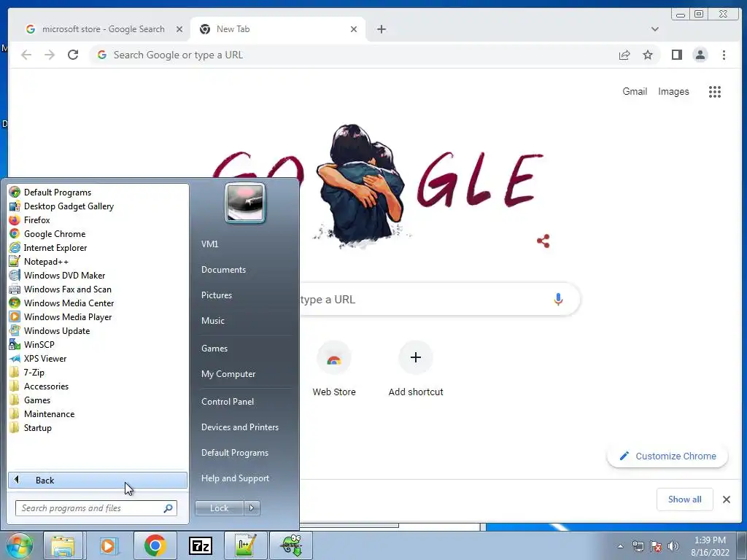Screen dimensions: 747x560
Task: Close the microsoft store search tab
Action: (x=179, y=29)
